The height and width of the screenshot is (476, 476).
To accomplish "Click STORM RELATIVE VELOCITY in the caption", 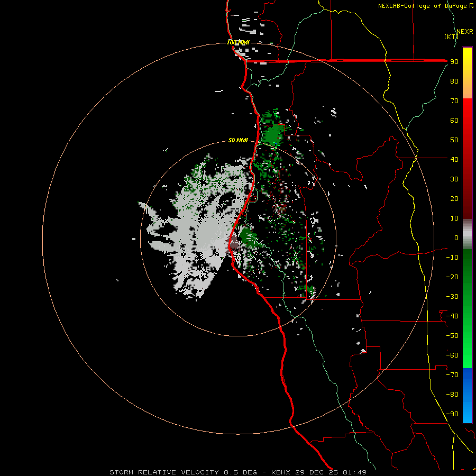I will click(164, 472).
